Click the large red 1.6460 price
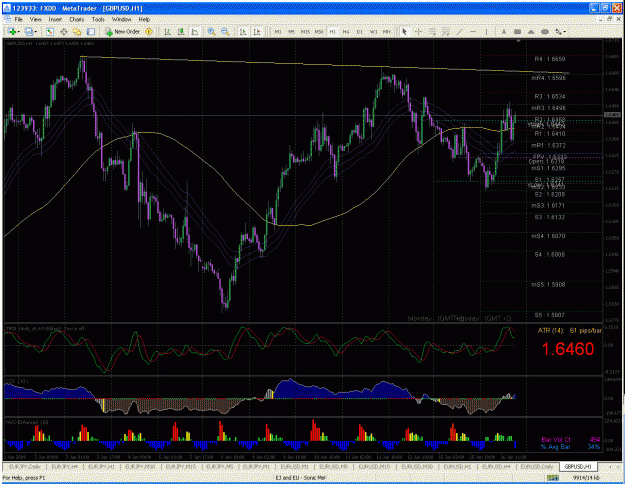625x484 pixels. tap(568, 349)
